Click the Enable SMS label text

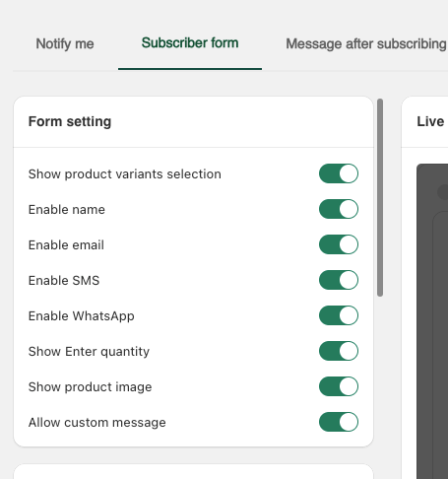pos(64,281)
